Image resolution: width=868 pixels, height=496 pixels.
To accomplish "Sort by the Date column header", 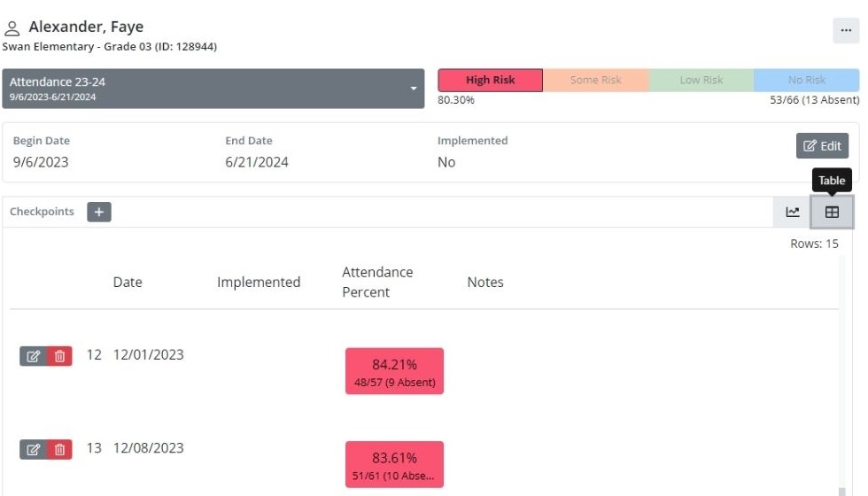I will tap(128, 283).
